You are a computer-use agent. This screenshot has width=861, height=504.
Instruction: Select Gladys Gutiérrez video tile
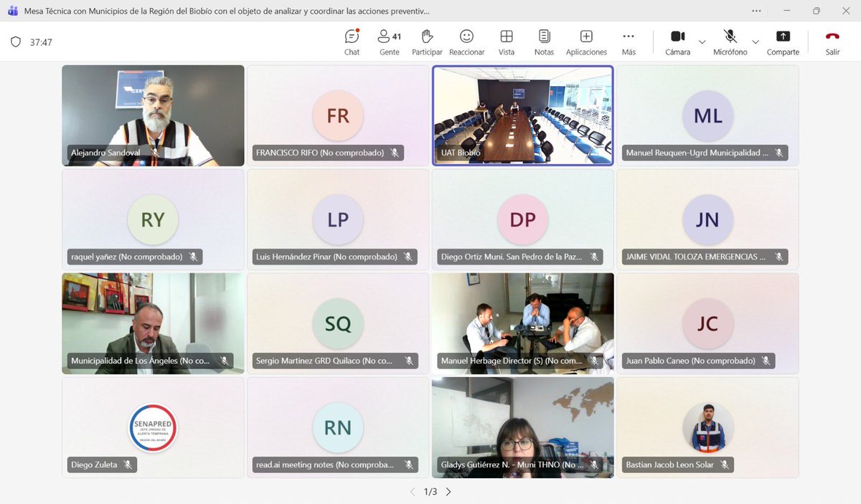[x=522, y=427]
